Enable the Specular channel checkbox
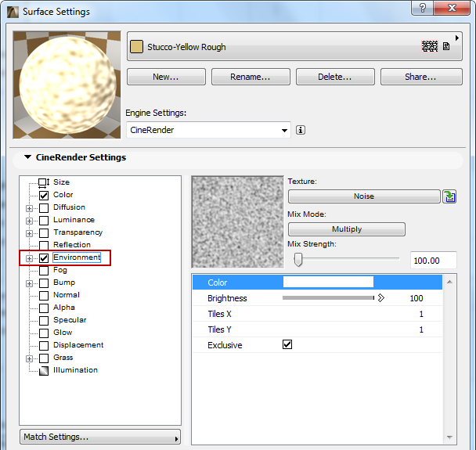Viewport: 476px width, 450px height. click(44, 321)
